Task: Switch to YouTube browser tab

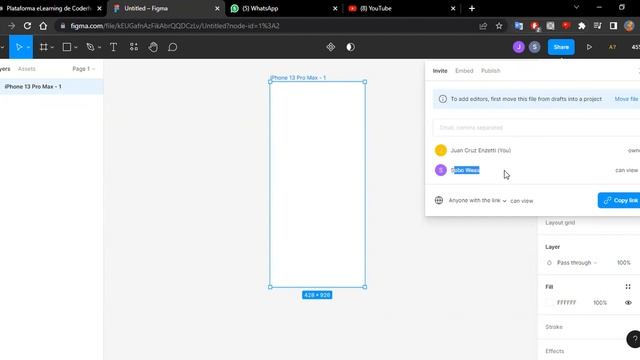Action: tap(401, 9)
